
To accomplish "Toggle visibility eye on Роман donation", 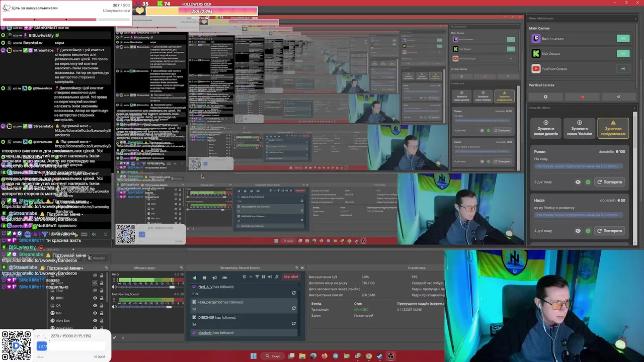I will click(x=578, y=182).
